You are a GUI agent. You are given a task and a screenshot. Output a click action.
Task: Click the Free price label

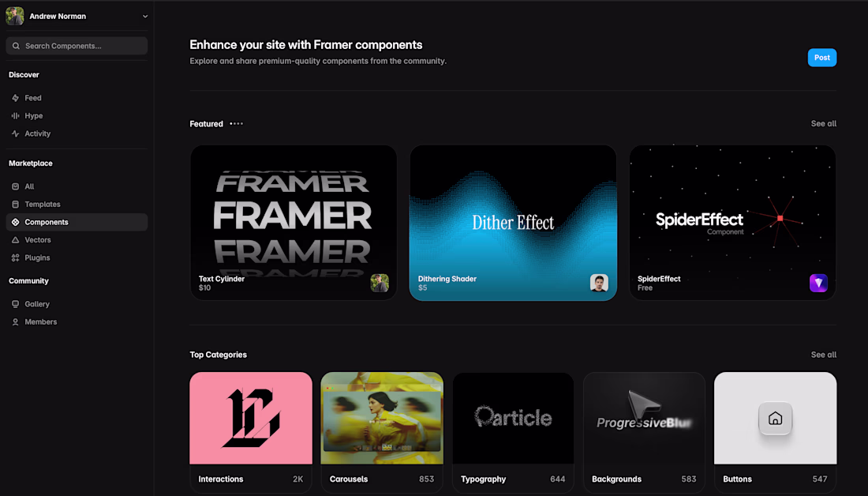tap(645, 287)
